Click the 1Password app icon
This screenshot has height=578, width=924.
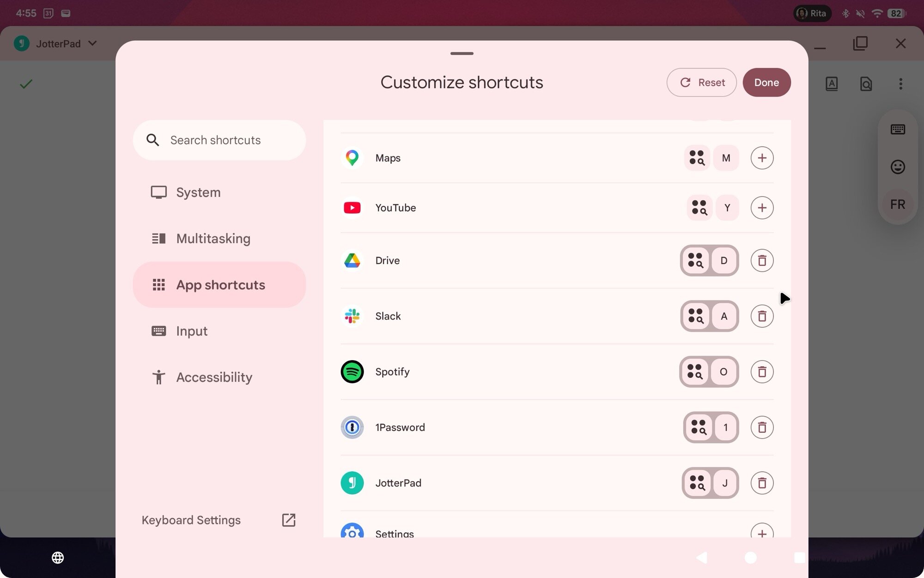tap(352, 427)
